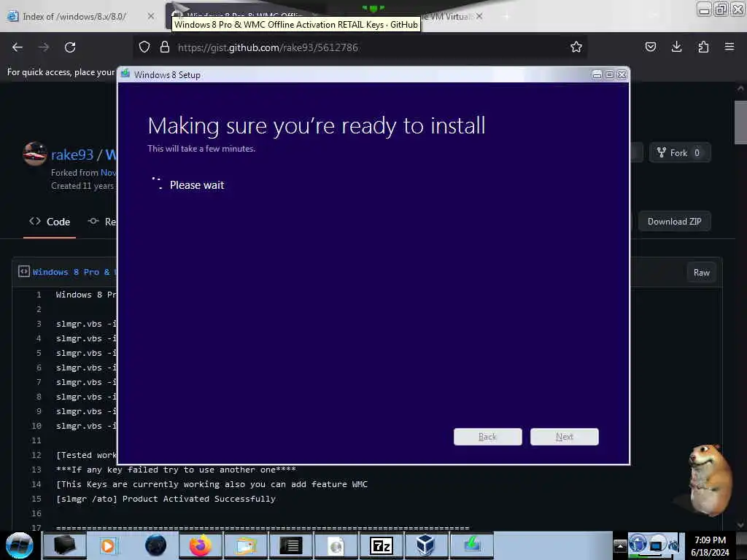Switch to Firefox from the taskbar
The height and width of the screenshot is (560, 747).
(x=201, y=545)
